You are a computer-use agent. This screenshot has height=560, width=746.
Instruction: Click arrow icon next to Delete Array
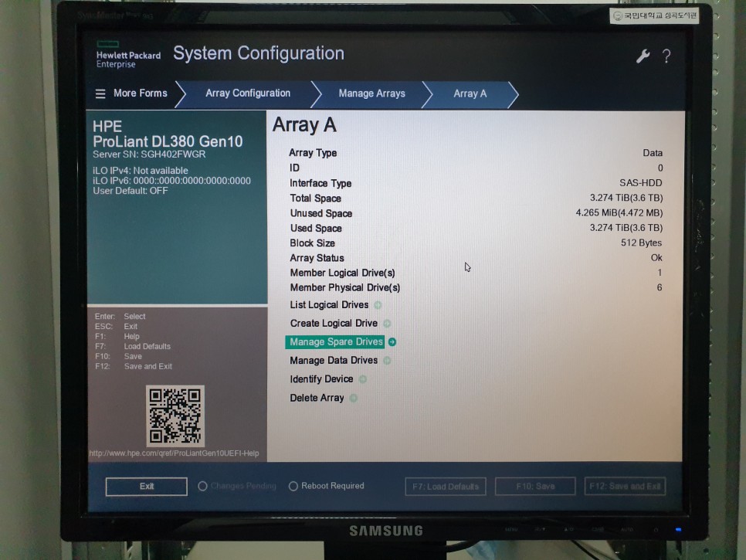[x=354, y=398]
